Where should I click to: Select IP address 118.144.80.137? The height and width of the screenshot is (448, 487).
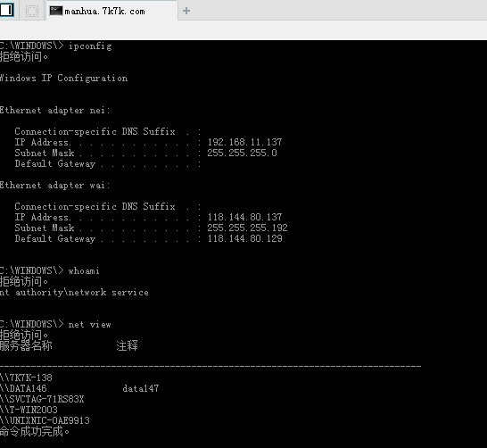(244, 217)
